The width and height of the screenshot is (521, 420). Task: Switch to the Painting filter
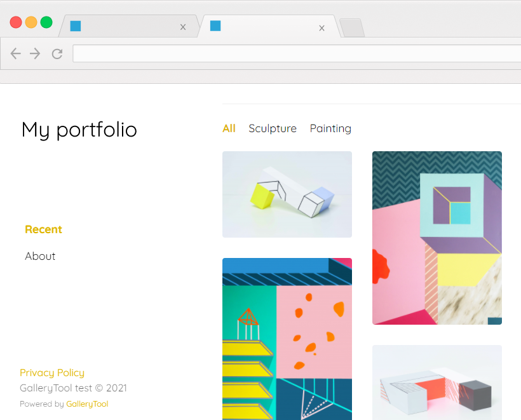(330, 128)
